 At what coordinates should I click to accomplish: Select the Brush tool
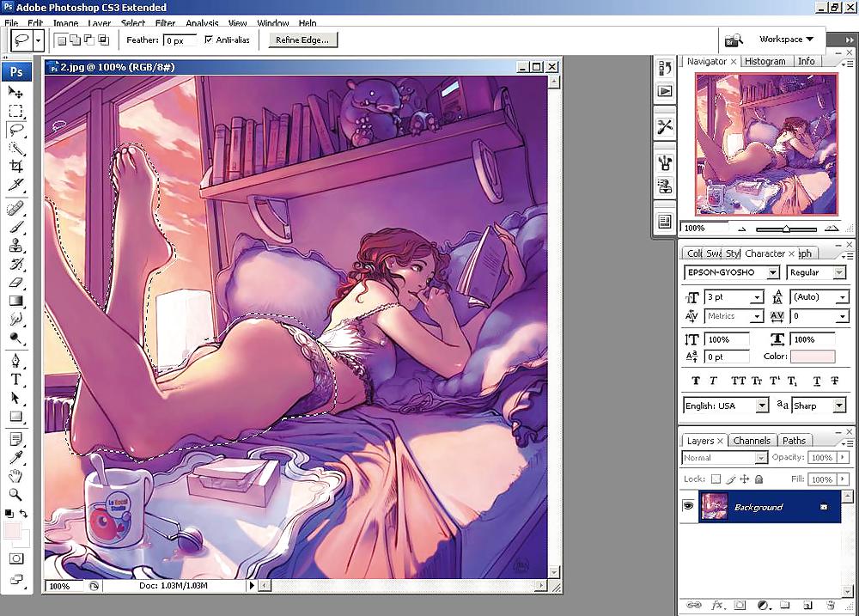[x=15, y=228]
